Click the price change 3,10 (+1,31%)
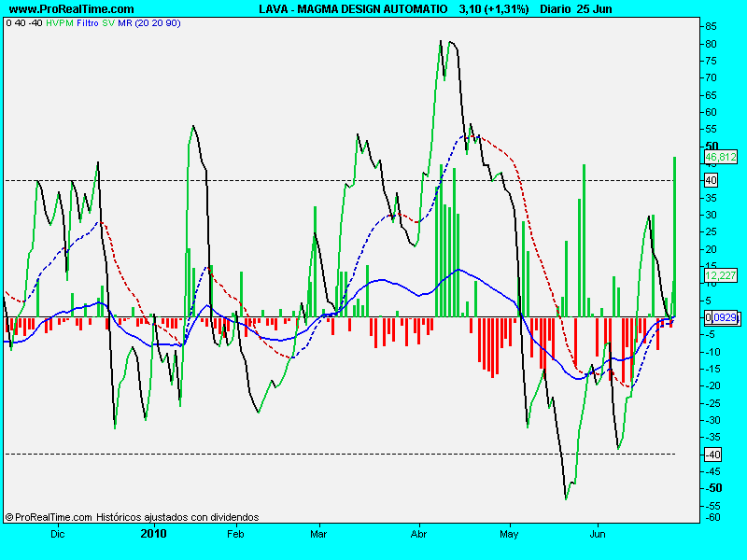 click(494, 9)
